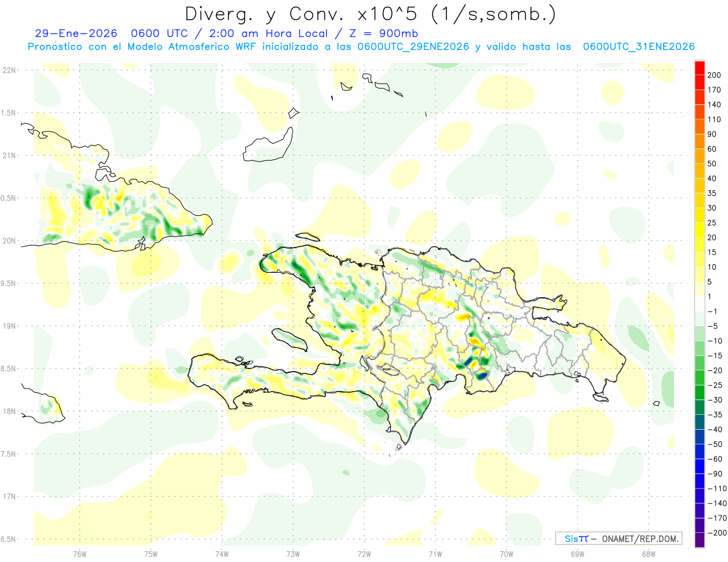Select the valid-until stamp "0600UTC_31ENE2026"

coord(638,47)
